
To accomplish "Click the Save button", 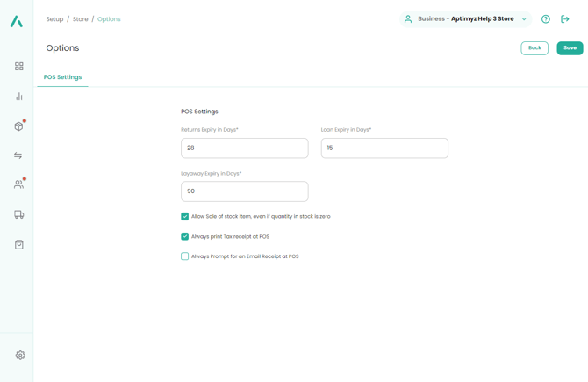I will [570, 48].
